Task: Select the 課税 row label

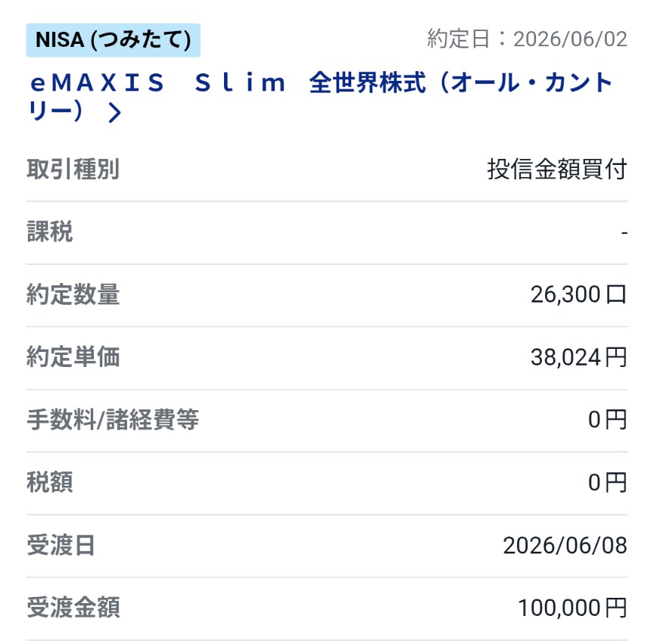Action: pos(50,232)
